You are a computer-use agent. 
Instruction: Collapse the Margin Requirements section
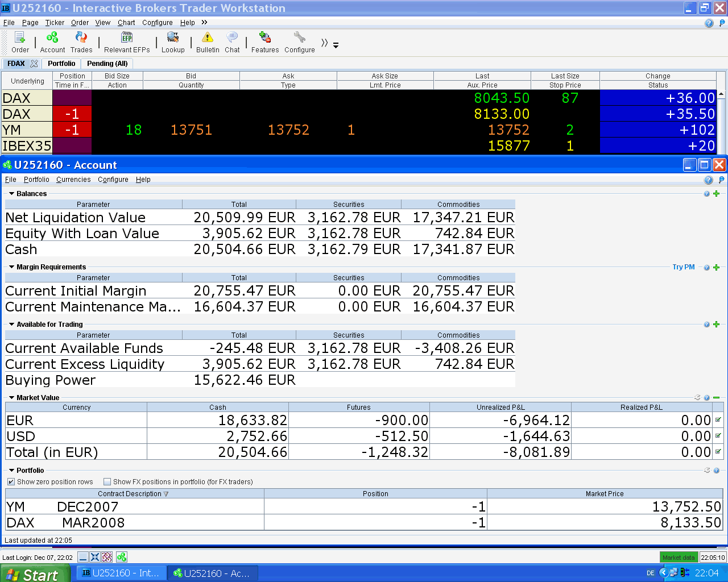(11, 267)
